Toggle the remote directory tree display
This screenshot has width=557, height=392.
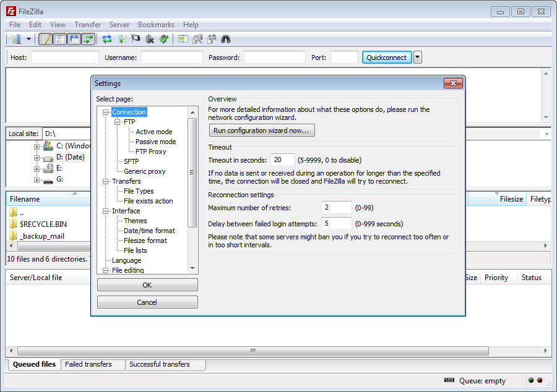point(75,39)
